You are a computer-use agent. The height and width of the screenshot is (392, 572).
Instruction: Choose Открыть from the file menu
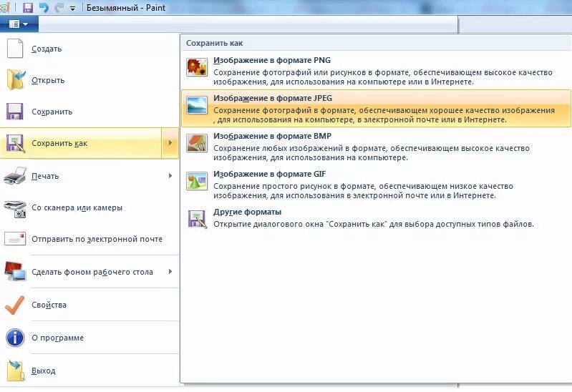tap(89, 80)
